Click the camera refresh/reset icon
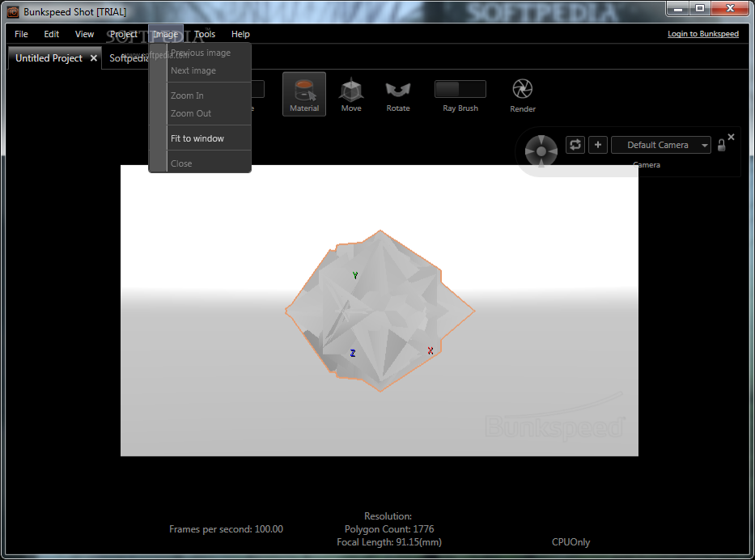 575,145
